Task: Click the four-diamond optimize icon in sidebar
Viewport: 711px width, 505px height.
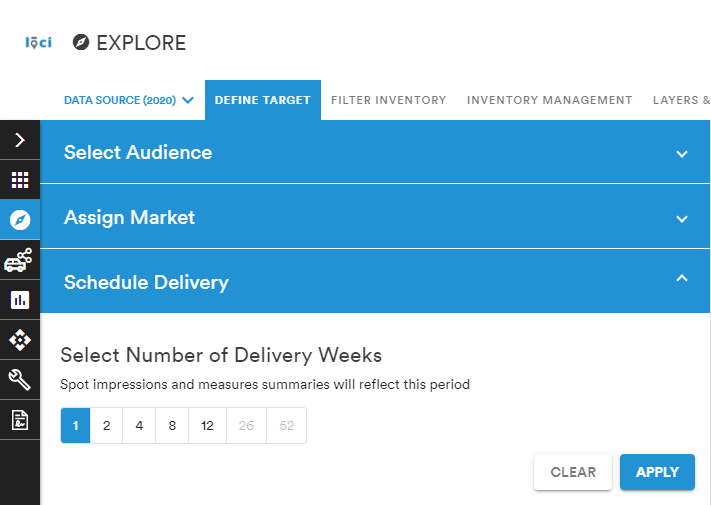Action: click(20, 340)
